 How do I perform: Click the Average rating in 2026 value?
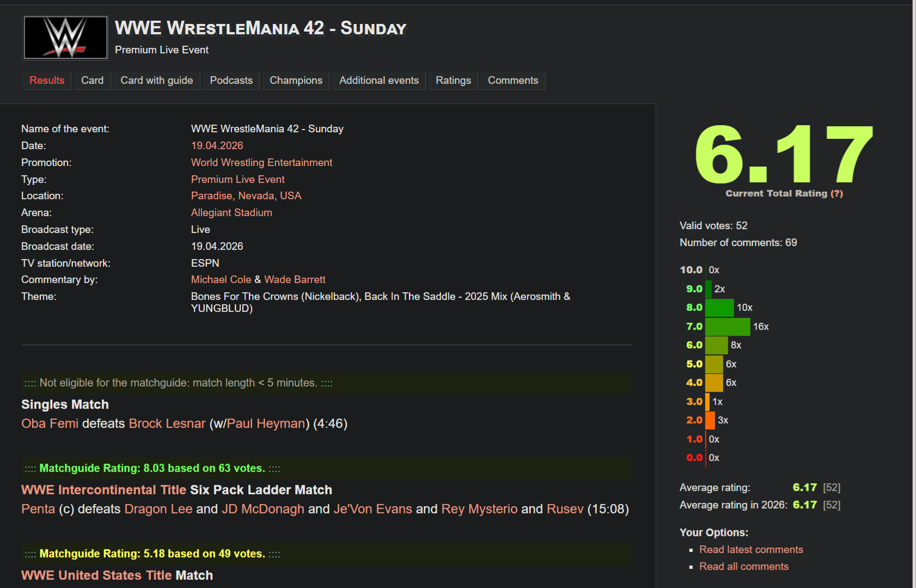click(805, 505)
